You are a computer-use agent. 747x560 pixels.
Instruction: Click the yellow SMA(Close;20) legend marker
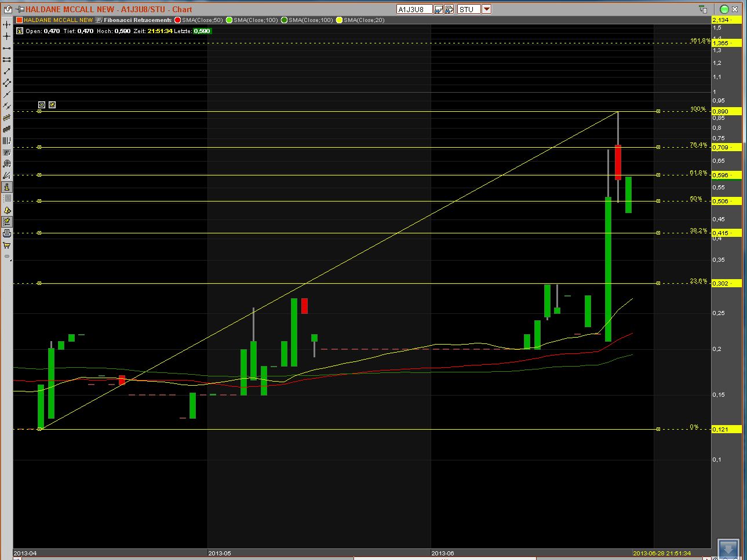click(339, 20)
